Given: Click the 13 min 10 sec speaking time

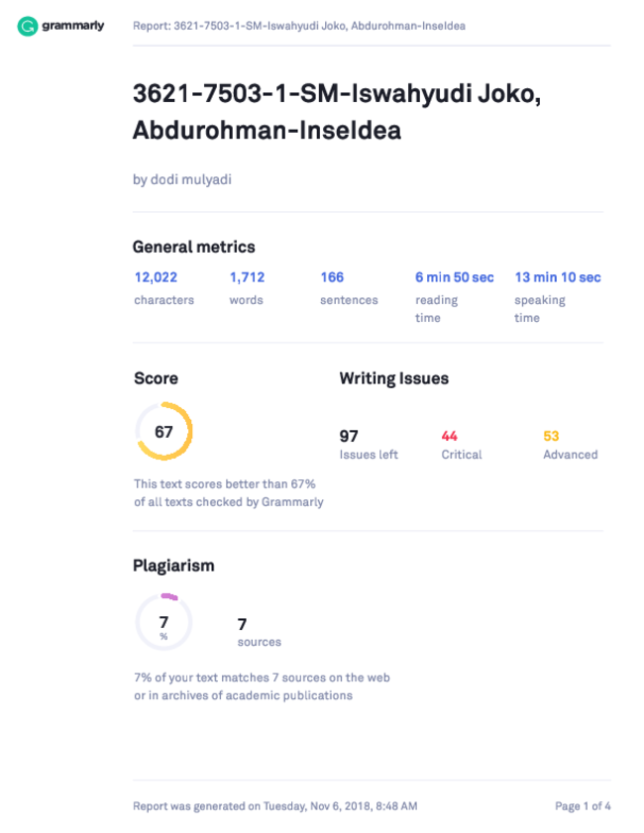Looking at the screenshot, I should pos(558,296).
